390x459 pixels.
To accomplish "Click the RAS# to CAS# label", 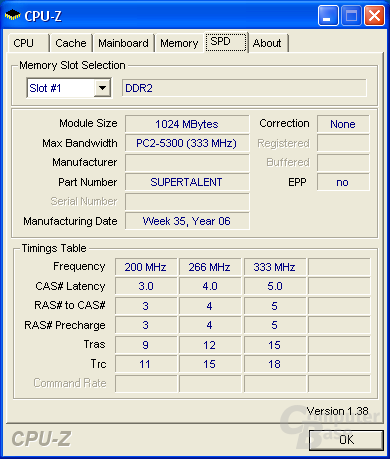I will click(x=70, y=305).
